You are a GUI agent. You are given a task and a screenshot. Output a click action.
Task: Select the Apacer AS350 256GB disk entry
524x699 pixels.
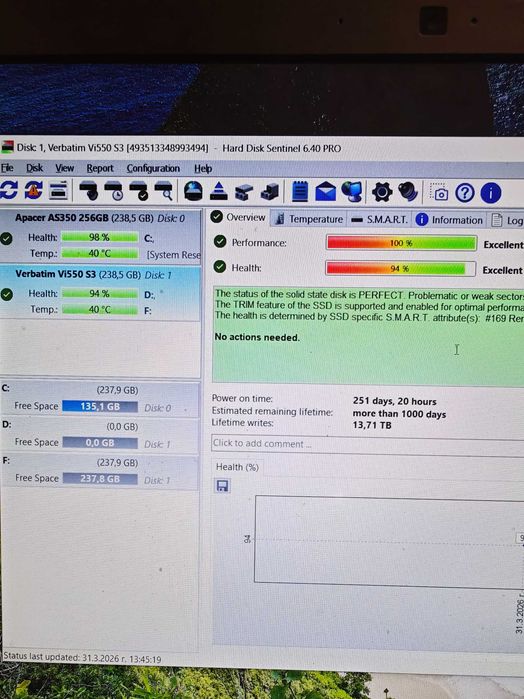click(100, 236)
